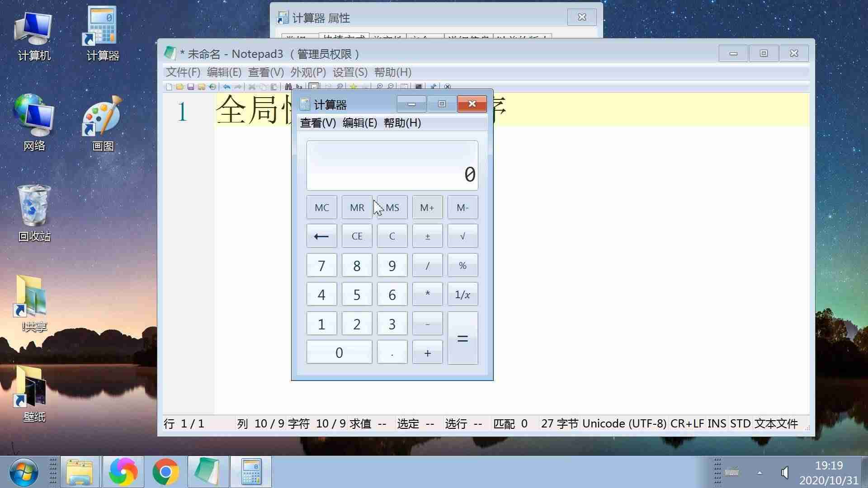Click the Zoom out magnifier in Notepad3 toolbar
The height and width of the screenshot is (488, 868).
pyautogui.click(x=391, y=87)
